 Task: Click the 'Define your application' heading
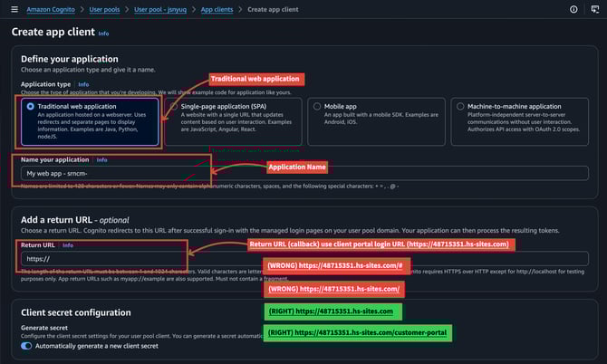tap(70, 59)
